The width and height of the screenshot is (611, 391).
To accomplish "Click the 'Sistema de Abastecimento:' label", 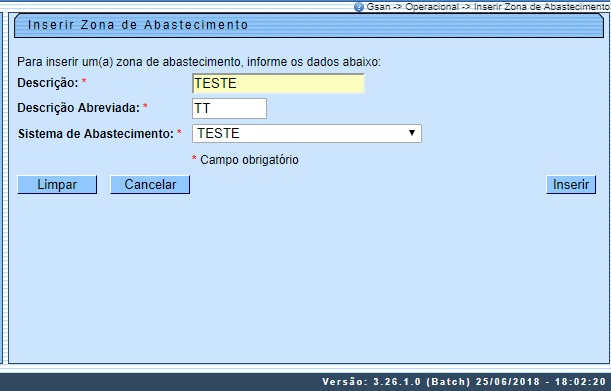I will point(96,134).
